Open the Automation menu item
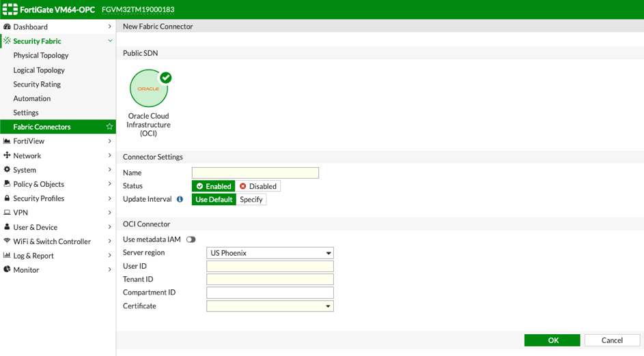 (32, 98)
